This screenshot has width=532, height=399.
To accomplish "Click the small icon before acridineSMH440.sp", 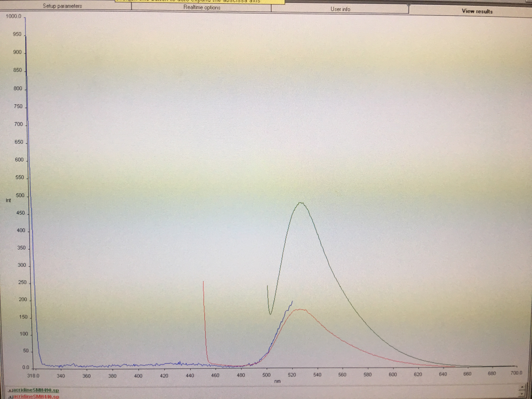I will point(11,397).
